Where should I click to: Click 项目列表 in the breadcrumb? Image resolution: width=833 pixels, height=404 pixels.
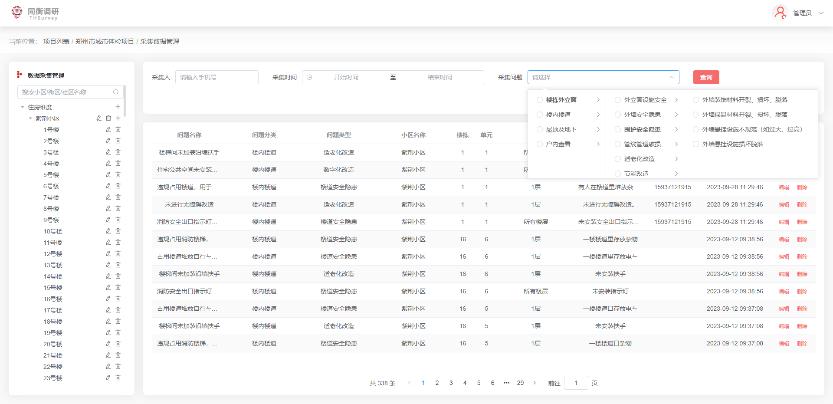click(x=55, y=41)
